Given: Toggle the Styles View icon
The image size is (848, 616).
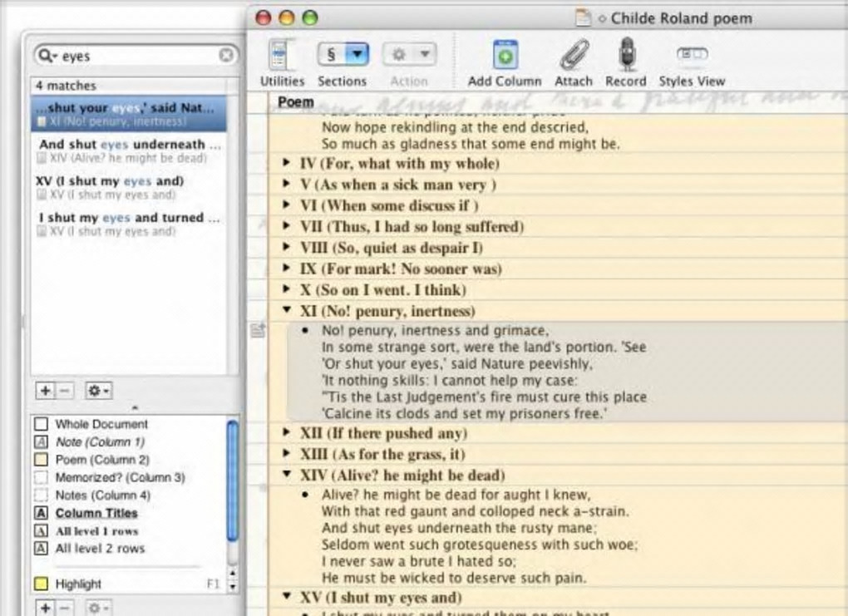Looking at the screenshot, I should (x=693, y=53).
